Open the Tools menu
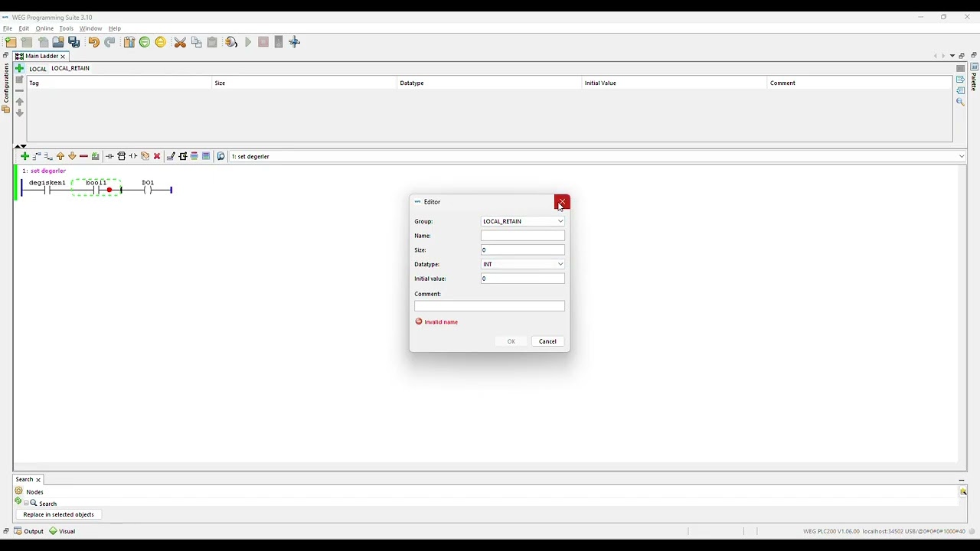 coord(66,28)
